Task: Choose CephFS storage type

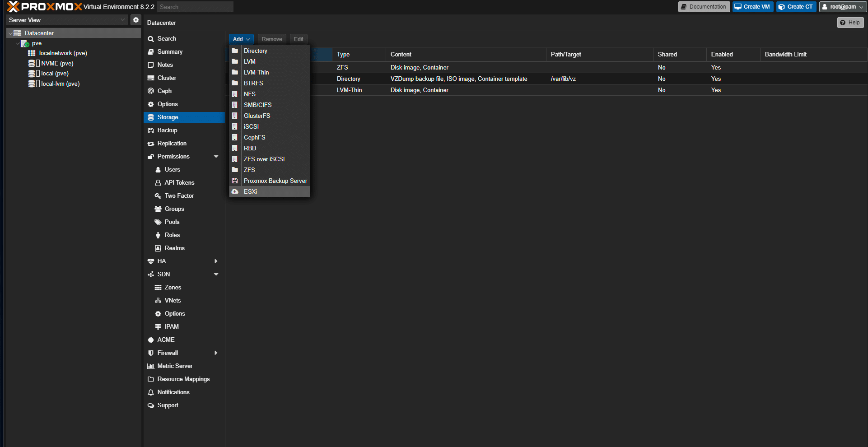Action: pyautogui.click(x=270, y=137)
